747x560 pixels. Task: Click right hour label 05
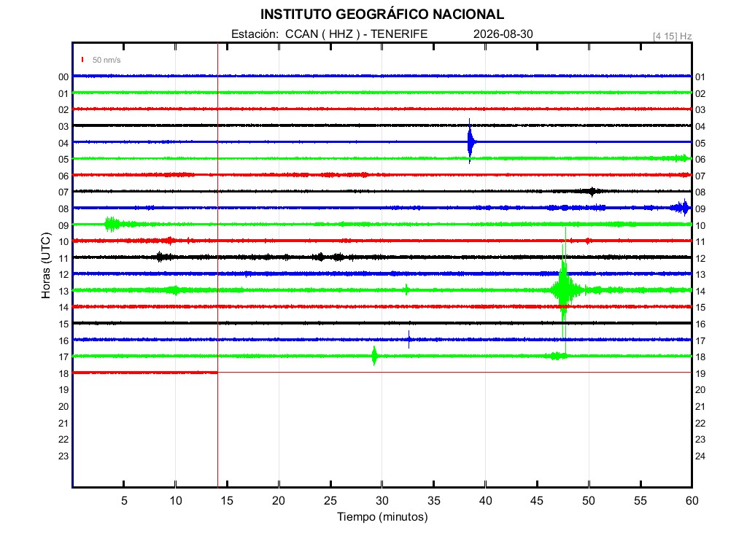coord(700,144)
